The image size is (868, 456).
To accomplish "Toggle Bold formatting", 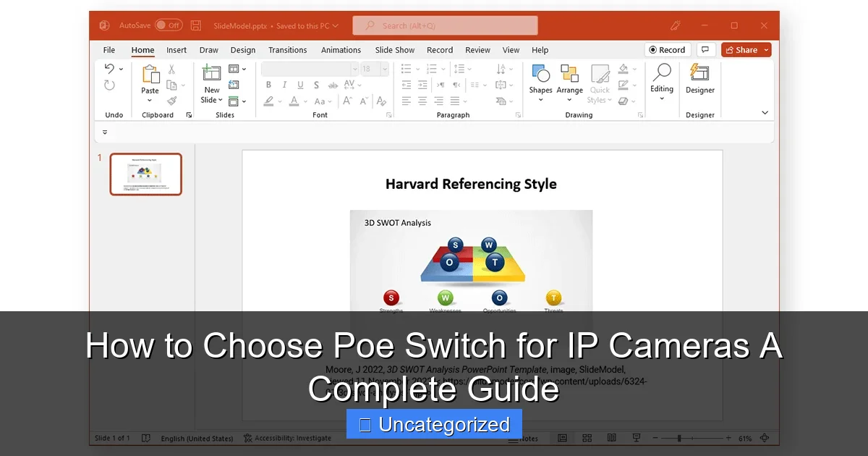I will (x=268, y=85).
